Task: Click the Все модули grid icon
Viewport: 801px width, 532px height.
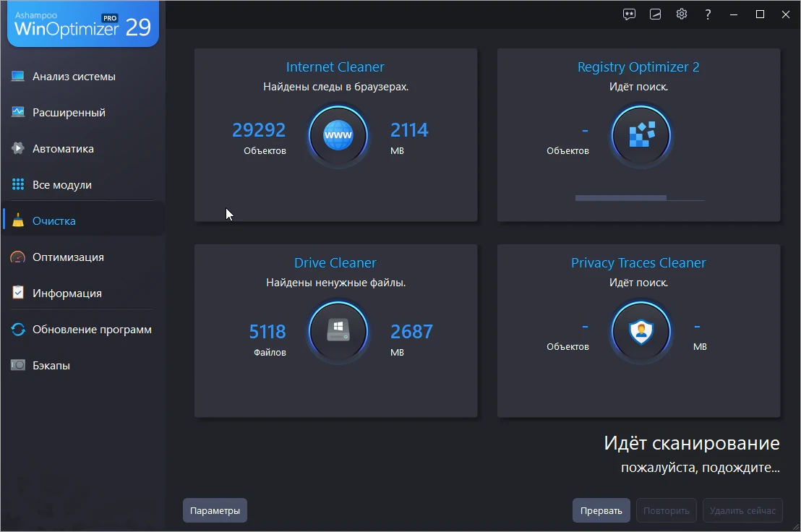Action: [x=18, y=184]
